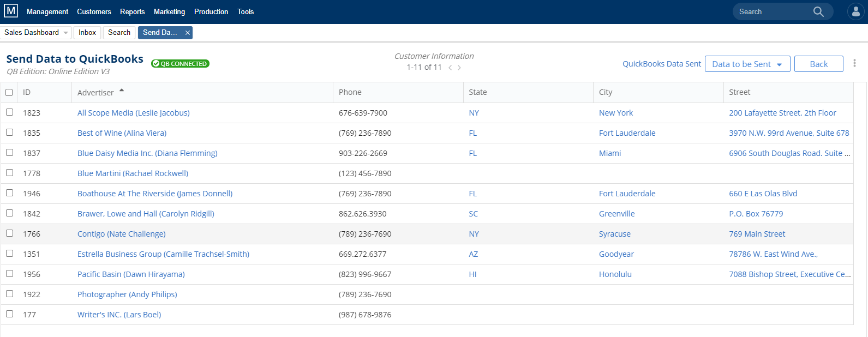Open the Management menu
This screenshot has height=337, width=868.
pyautogui.click(x=47, y=11)
